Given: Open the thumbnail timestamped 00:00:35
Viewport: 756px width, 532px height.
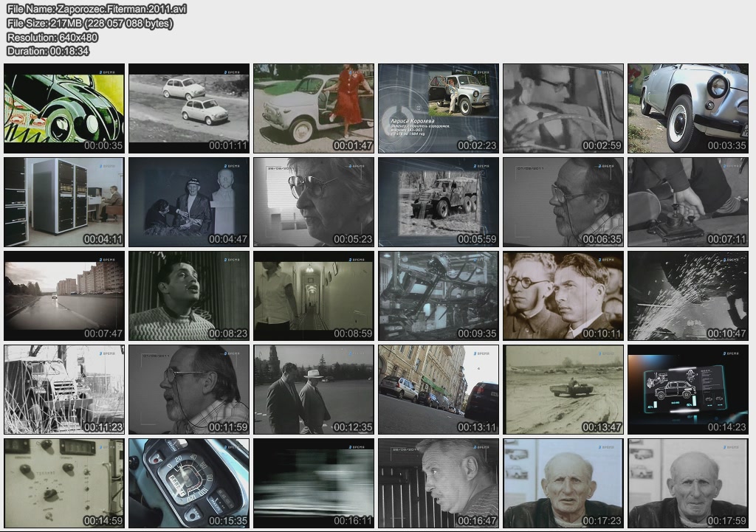Looking at the screenshot, I should click(64, 108).
